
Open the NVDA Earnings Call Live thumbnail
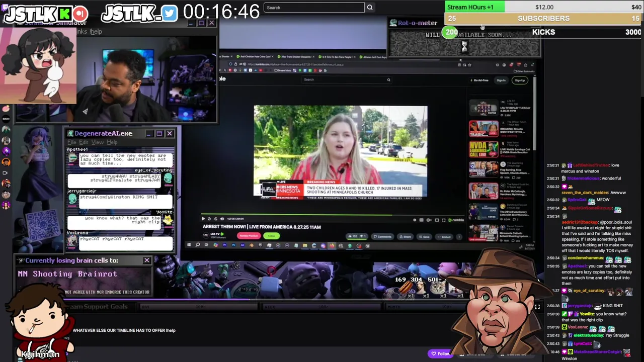484,149
